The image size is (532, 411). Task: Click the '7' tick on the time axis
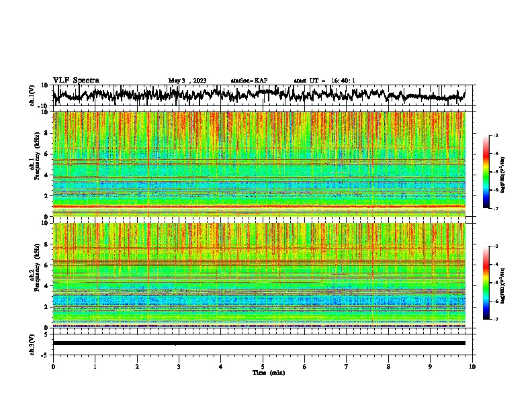347,367
